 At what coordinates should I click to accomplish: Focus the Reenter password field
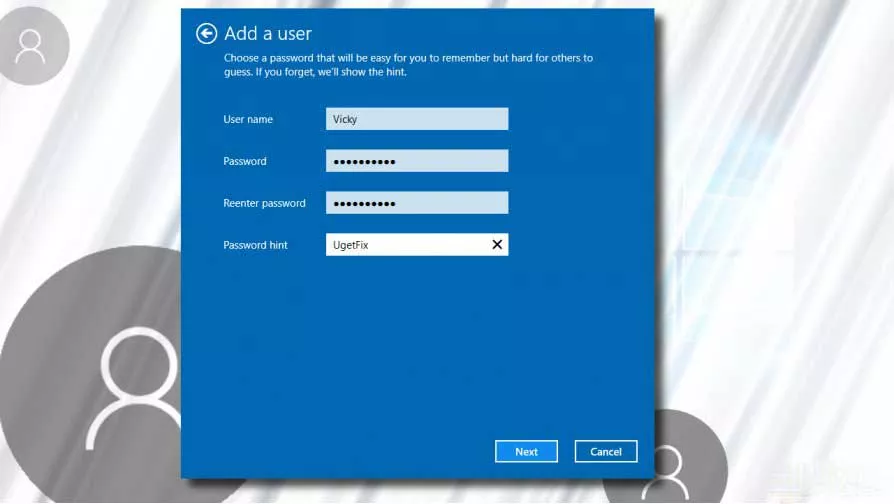tap(417, 203)
